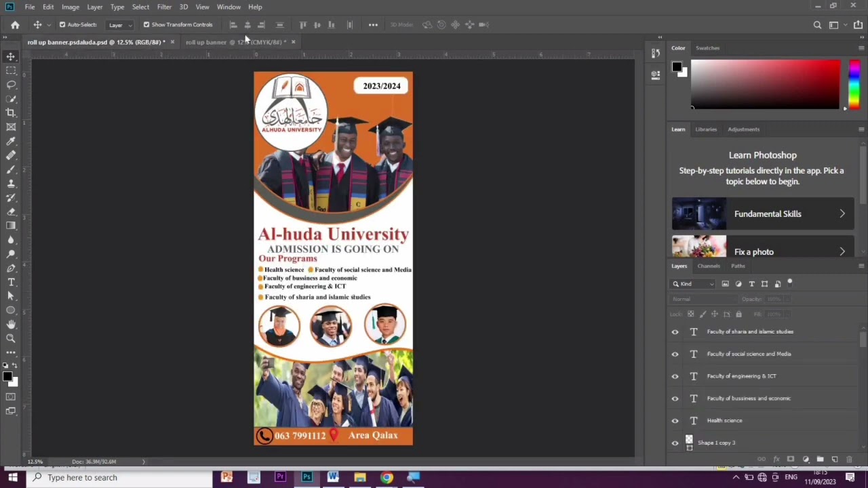Hide the Faculty of engineering & ICT layer

675,376
